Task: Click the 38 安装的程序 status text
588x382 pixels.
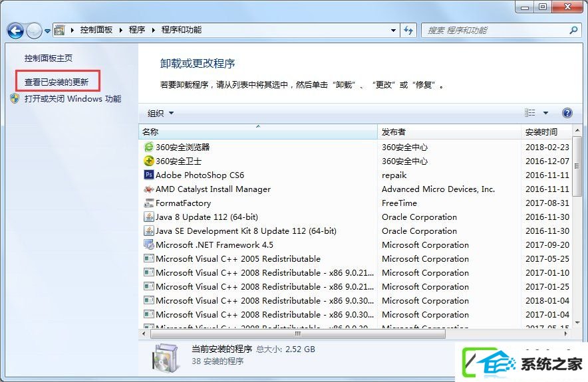Action: pos(218,361)
